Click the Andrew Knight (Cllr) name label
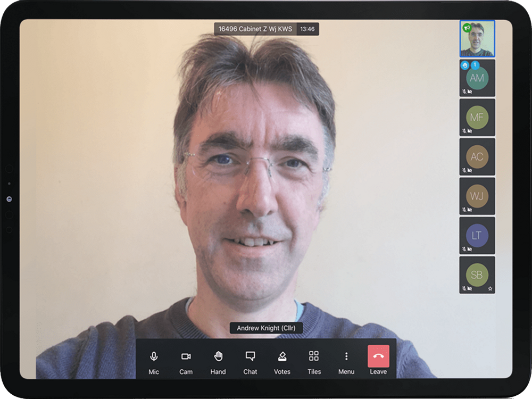This screenshot has height=399, width=532. (x=266, y=328)
